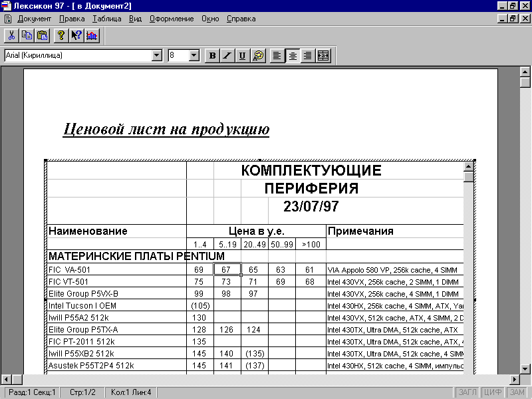Image resolution: width=532 pixels, height=399 pixels.
Task: Select the ПЕРИФЕРИЯ title cell
Action: (x=311, y=188)
